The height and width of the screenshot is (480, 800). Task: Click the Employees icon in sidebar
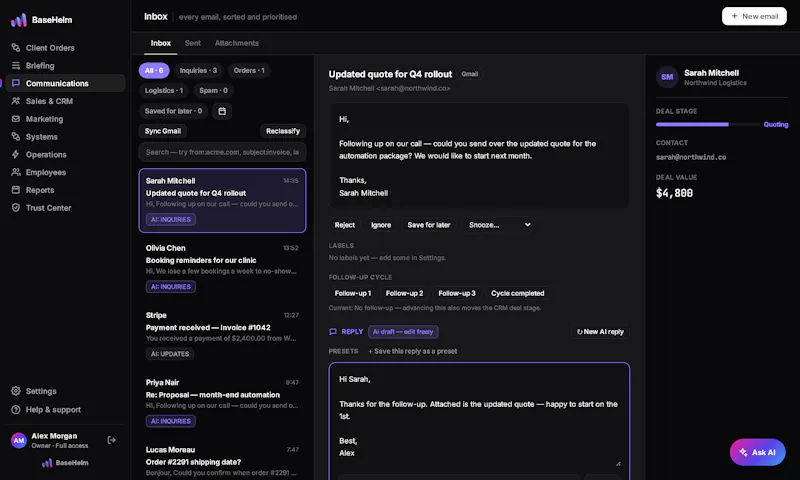16,172
